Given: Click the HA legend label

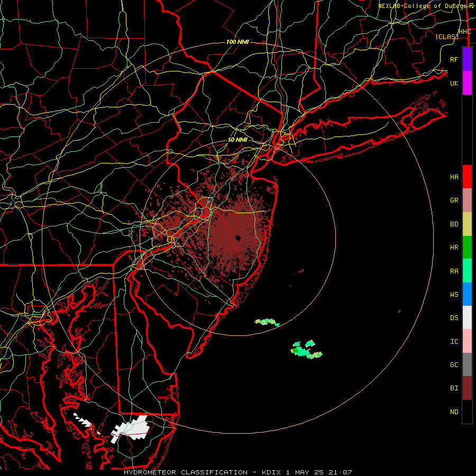Looking at the screenshot, I should (454, 177).
